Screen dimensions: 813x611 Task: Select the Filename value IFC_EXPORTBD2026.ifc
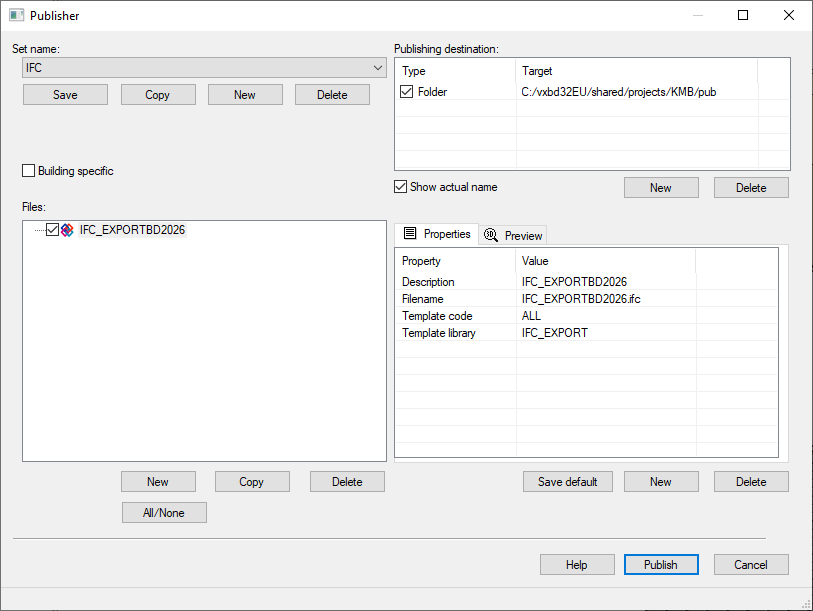[582, 299]
